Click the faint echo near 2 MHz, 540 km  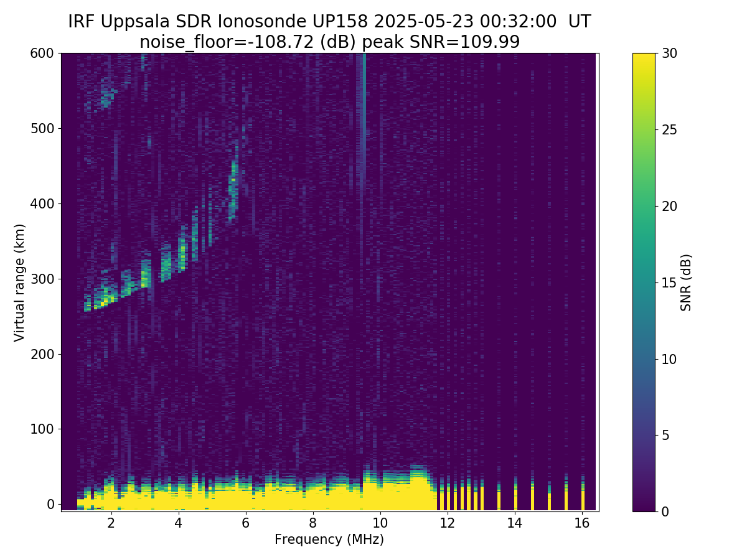tap(108, 98)
